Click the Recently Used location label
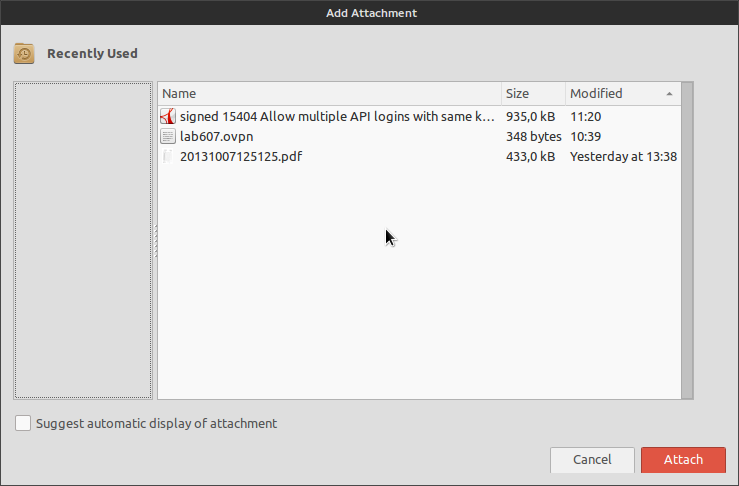This screenshot has height=486, width=739. [92, 54]
